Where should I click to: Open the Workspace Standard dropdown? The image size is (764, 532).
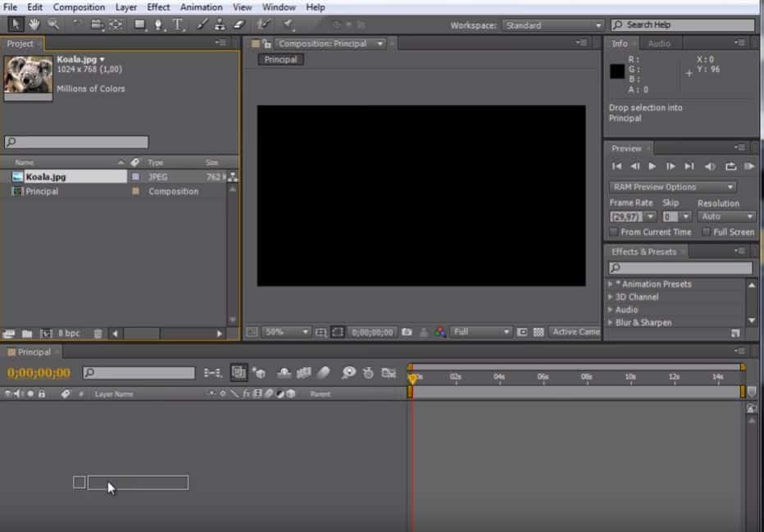553,25
